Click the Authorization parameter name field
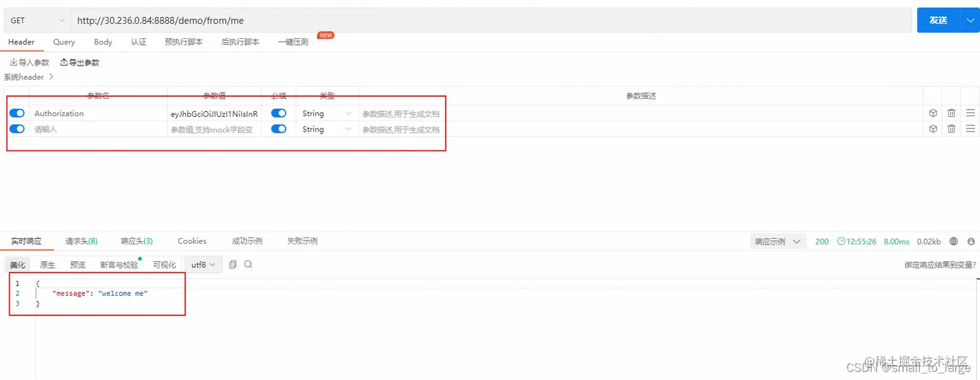Image resolution: width=980 pixels, height=380 pixels. [98, 113]
